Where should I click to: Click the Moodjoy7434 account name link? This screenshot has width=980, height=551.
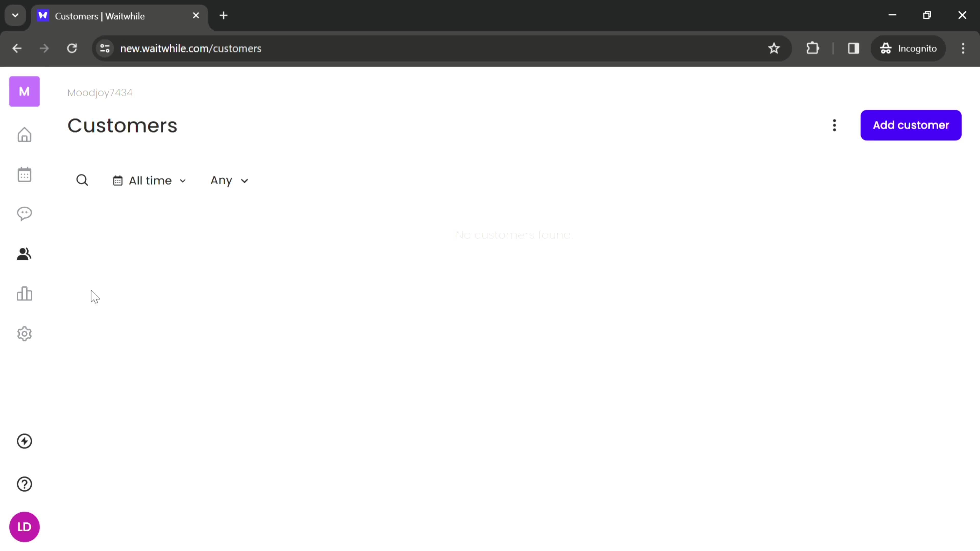(100, 92)
